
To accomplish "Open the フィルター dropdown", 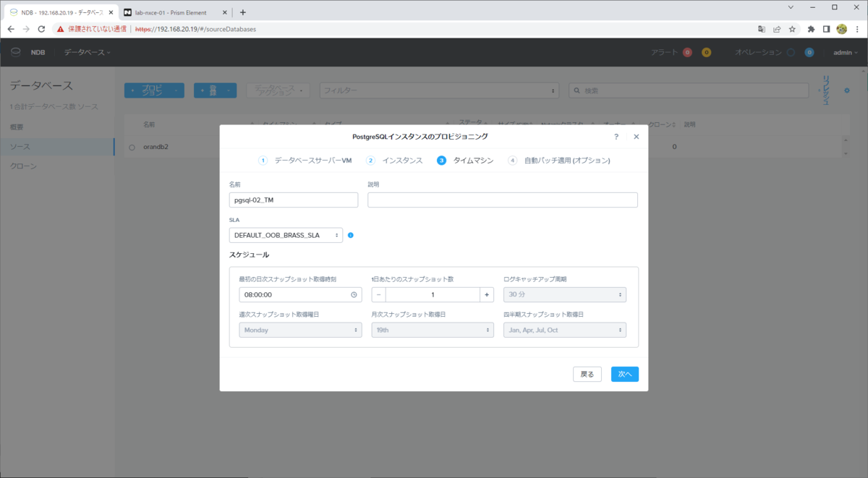I will [x=440, y=90].
